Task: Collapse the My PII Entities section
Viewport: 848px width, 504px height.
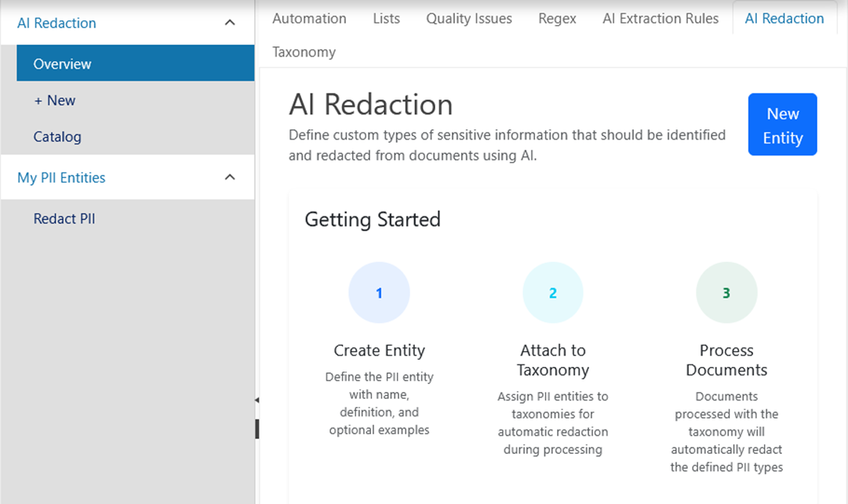Action: click(230, 178)
